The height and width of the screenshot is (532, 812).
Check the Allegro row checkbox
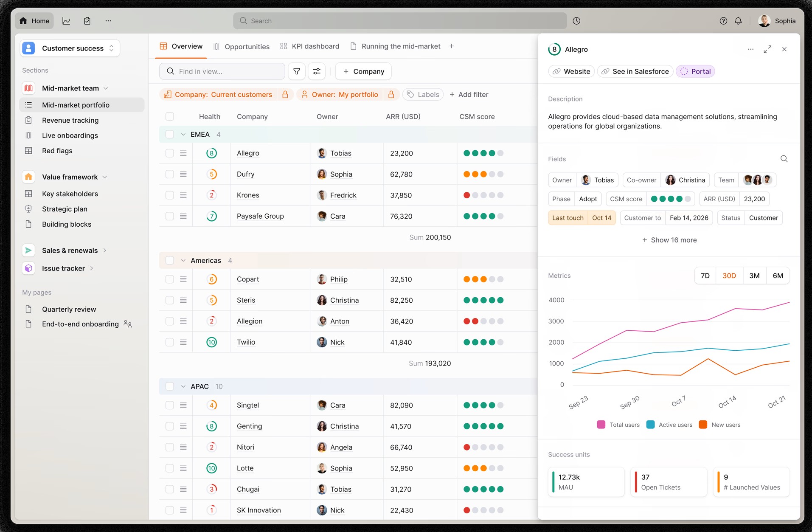169,153
